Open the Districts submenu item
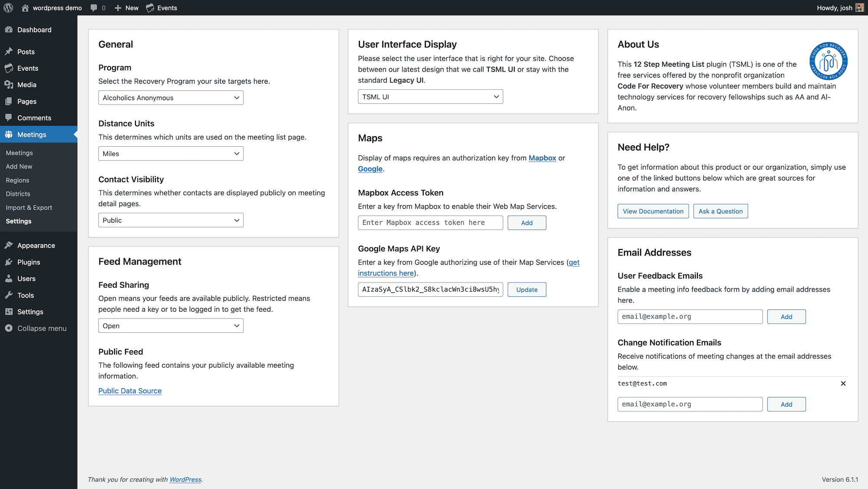 pos(18,194)
